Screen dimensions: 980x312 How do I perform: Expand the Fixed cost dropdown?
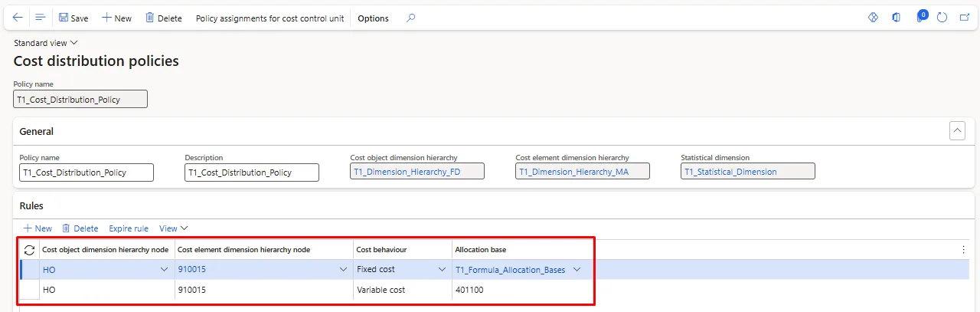pyautogui.click(x=442, y=270)
